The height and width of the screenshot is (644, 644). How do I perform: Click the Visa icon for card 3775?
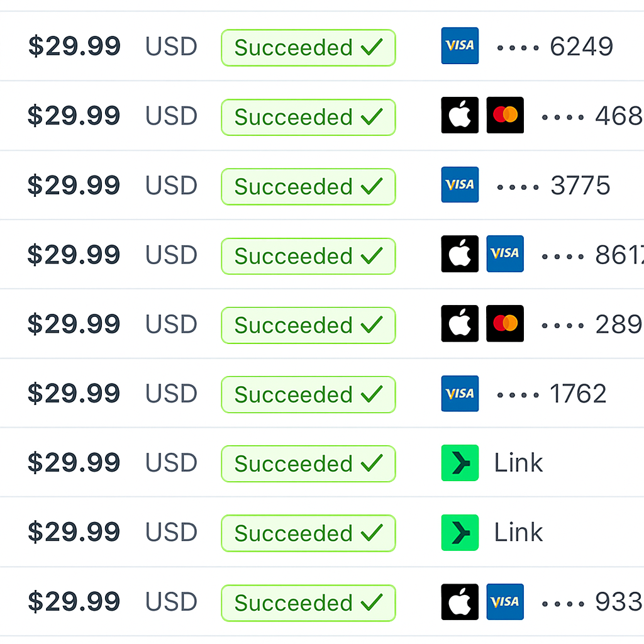pyautogui.click(x=460, y=185)
